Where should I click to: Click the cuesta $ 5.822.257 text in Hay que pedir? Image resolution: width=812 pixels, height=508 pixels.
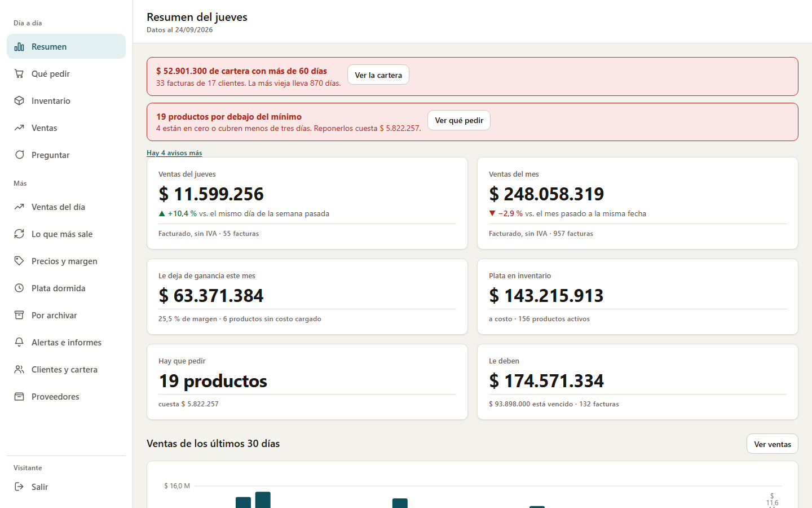coord(188,404)
